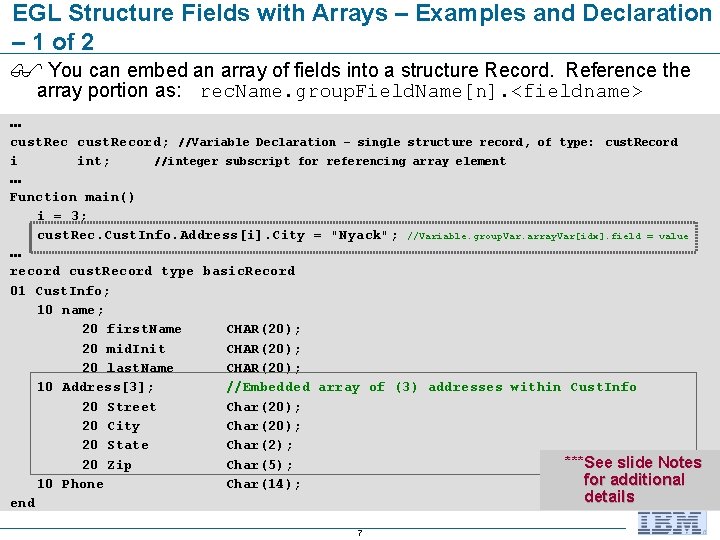Viewport: 720px width, 540px height.
Task: Click the '20 City' field line
Action: click(x=191, y=426)
